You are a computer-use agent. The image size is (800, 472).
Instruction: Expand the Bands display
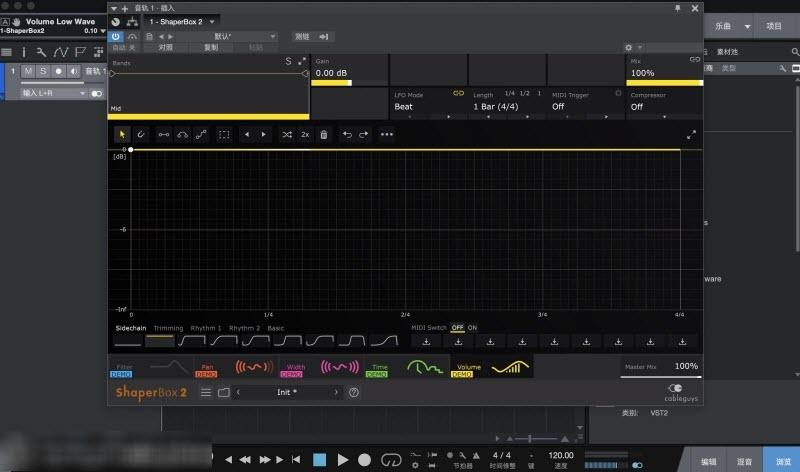(x=302, y=61)
